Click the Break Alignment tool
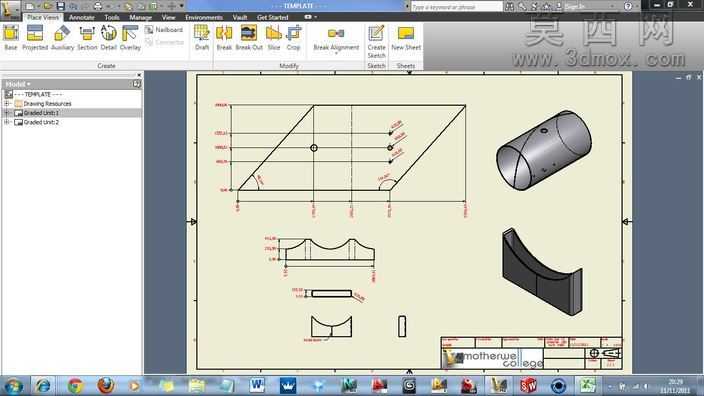This screenshot has width=704, height=396. 336,39
